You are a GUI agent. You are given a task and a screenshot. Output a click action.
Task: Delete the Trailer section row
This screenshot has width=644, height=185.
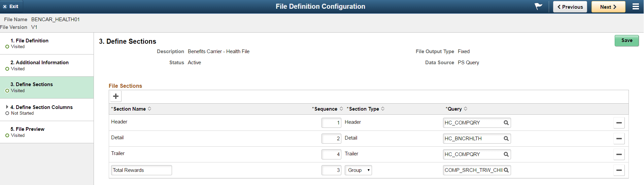[x=619, y=154]
